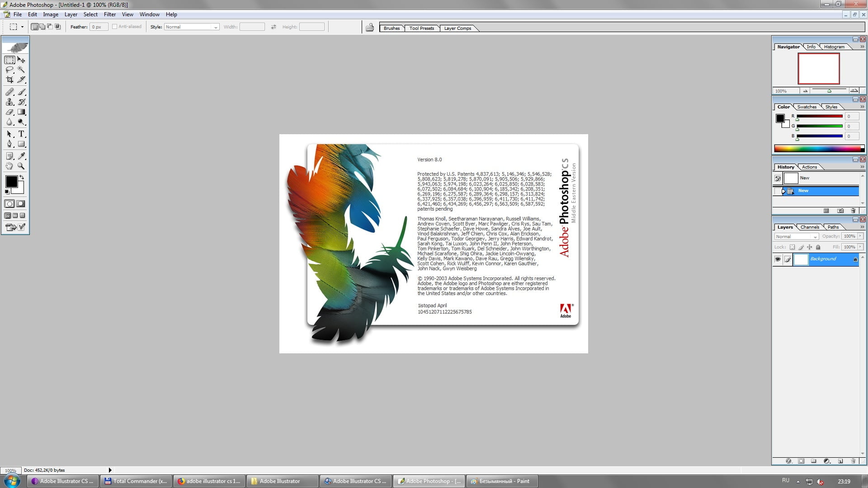The height and width of the screenshot is (488, 868).
Task: Switch to the Channels tab
Action: tap(809, 227)
